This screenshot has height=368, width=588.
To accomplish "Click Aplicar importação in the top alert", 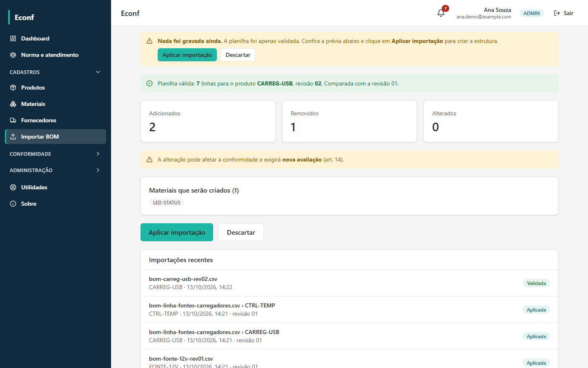I will coord(187,55).
